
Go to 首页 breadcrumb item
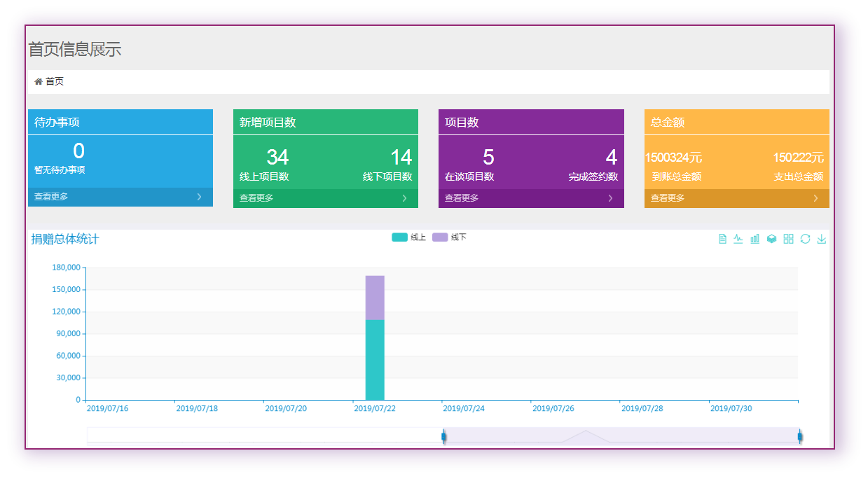[55, 82]
